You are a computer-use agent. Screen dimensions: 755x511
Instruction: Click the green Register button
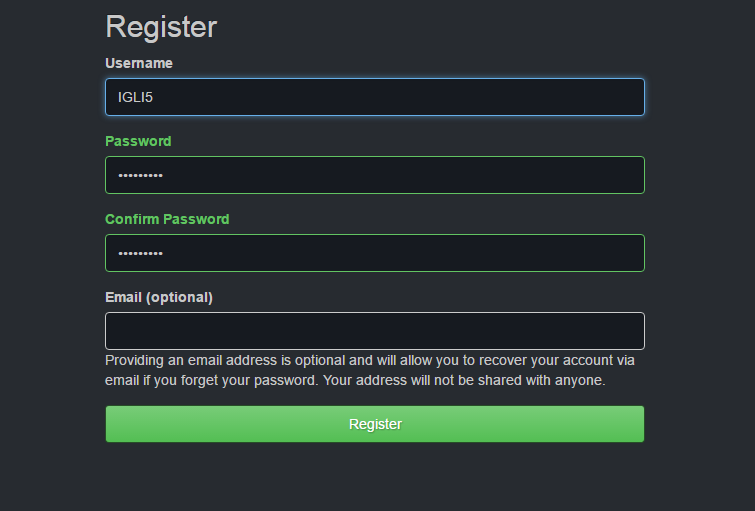point(375,424)
